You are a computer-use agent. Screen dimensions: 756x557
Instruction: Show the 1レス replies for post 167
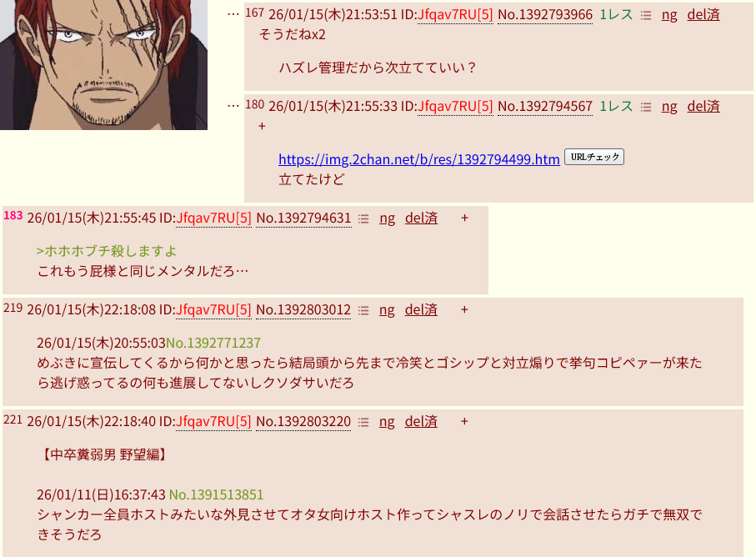(616, 15)
